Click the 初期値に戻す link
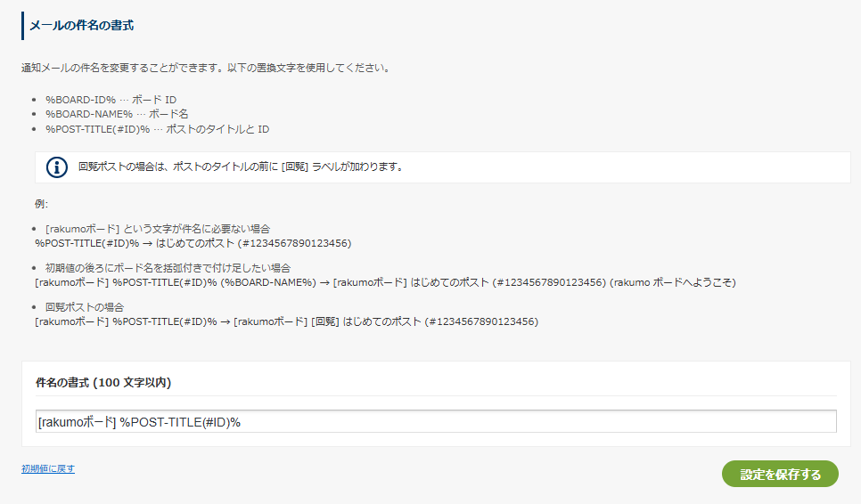This screenshot has height=504, width=861. point(48,469)
